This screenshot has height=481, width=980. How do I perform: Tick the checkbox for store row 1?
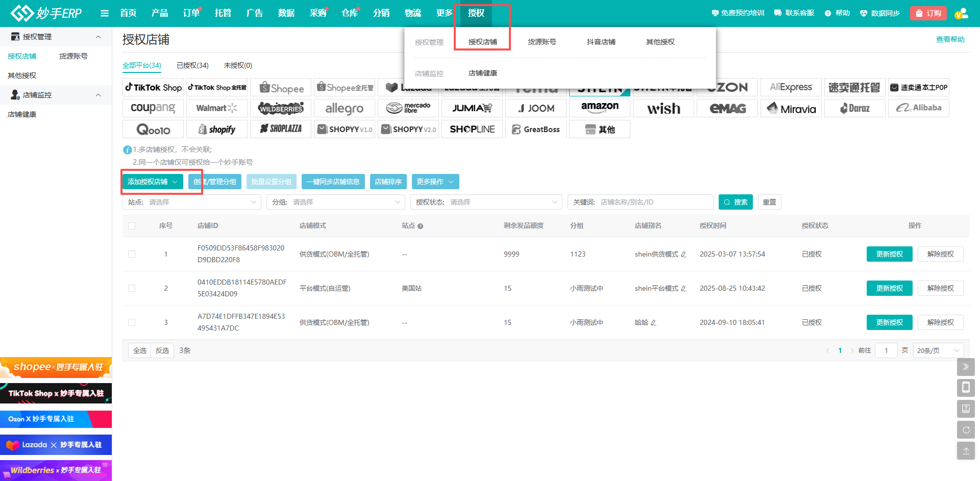pyautogui.click(x=132, y=254)
